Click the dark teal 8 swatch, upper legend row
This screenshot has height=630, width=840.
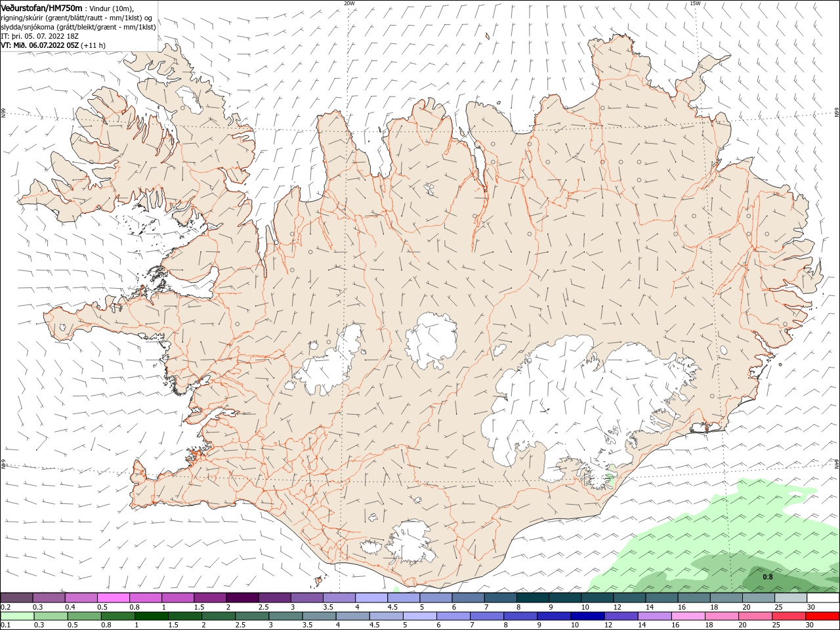coord(533,598)
